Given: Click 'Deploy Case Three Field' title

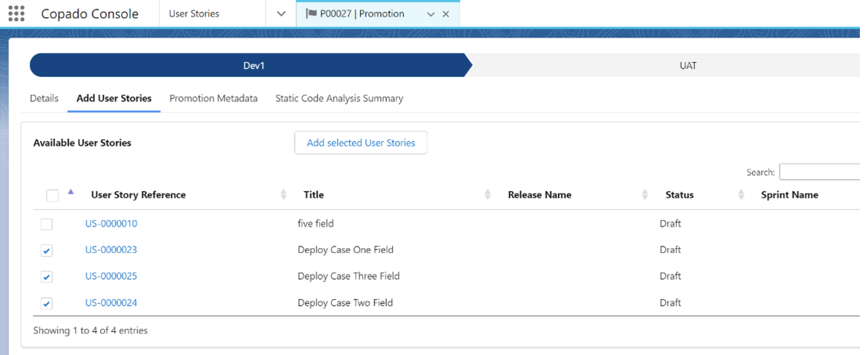Looking at the screenshot, I should (x=349, y=276).
